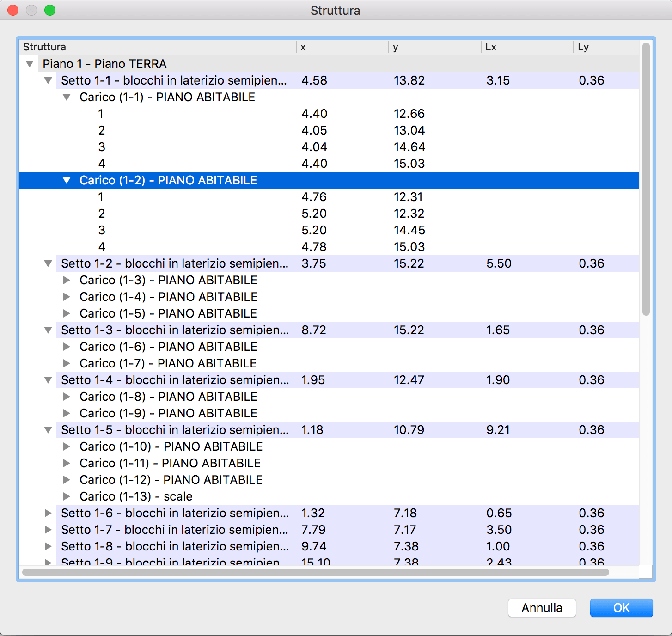
Task: Collapse the Setto 1-1 row
Action: [x=48, y=80]
